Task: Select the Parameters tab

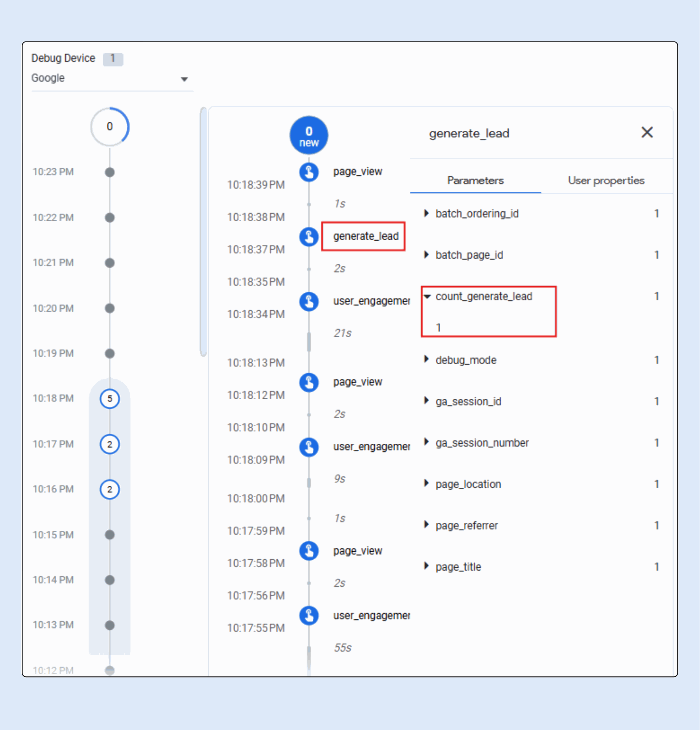Action: pyautogui.click(x=475, y=181)
